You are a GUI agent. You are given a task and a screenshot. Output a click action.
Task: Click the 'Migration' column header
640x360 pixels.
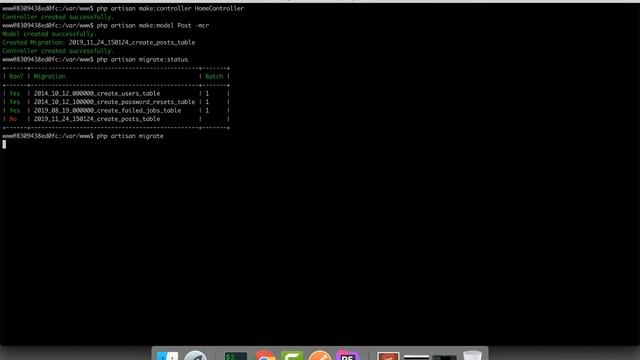coord(49,76)
